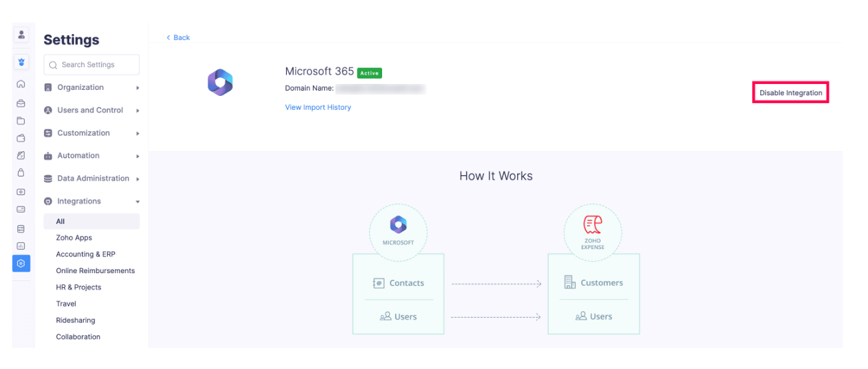Click the Disable Integration button
Screen dimensions: 868x369
point(790,93)
